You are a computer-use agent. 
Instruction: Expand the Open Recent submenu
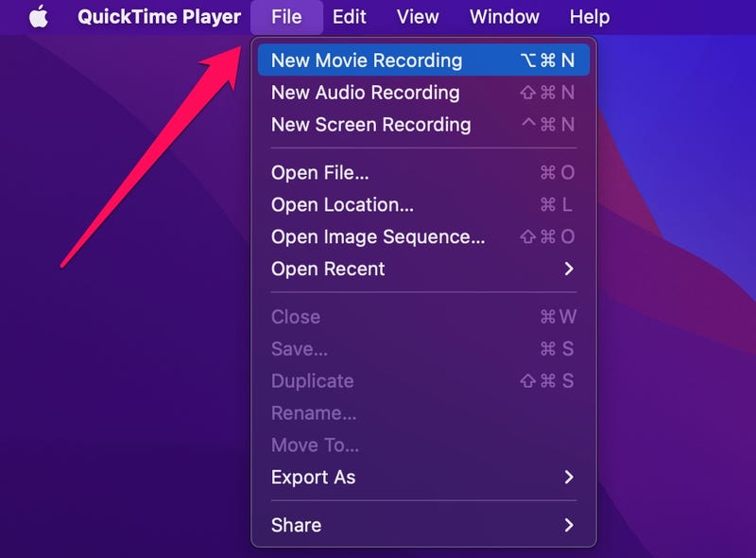click(328, 270)
